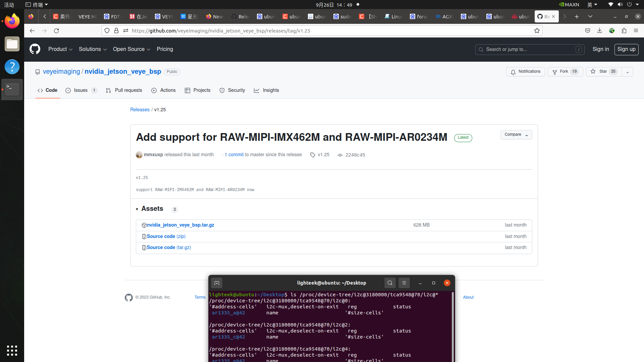This screenshot has height=362, width=644.
Task: Expand Open Source dropdown
Action: pos(131,49)
